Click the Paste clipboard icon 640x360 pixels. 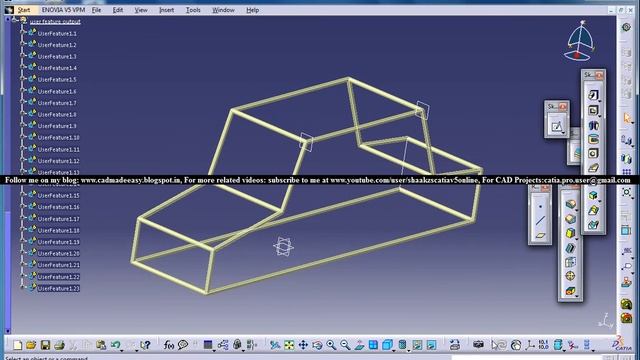[101, 345]
